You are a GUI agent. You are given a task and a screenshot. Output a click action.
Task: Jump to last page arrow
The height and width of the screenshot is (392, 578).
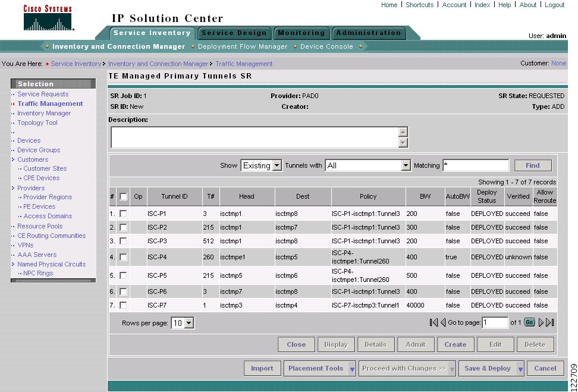click(x=550, y=322)
